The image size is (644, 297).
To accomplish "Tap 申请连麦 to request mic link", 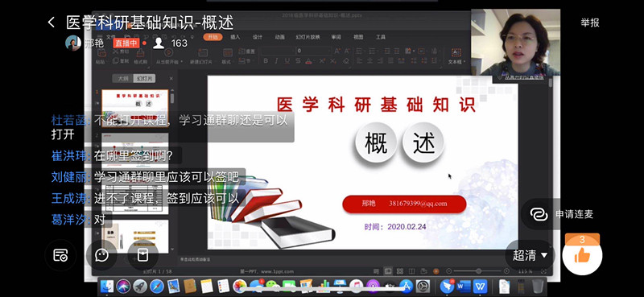I will [x=562, y=214].
